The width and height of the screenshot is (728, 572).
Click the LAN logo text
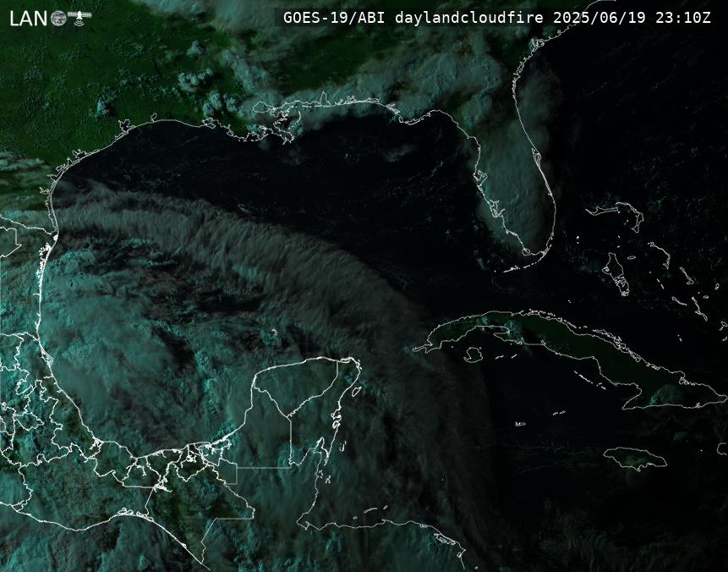tap(28, 19)
